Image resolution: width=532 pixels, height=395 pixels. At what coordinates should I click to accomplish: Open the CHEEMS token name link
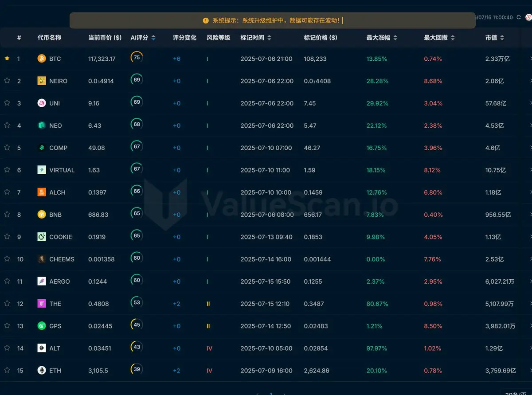[x=62, y=259]
